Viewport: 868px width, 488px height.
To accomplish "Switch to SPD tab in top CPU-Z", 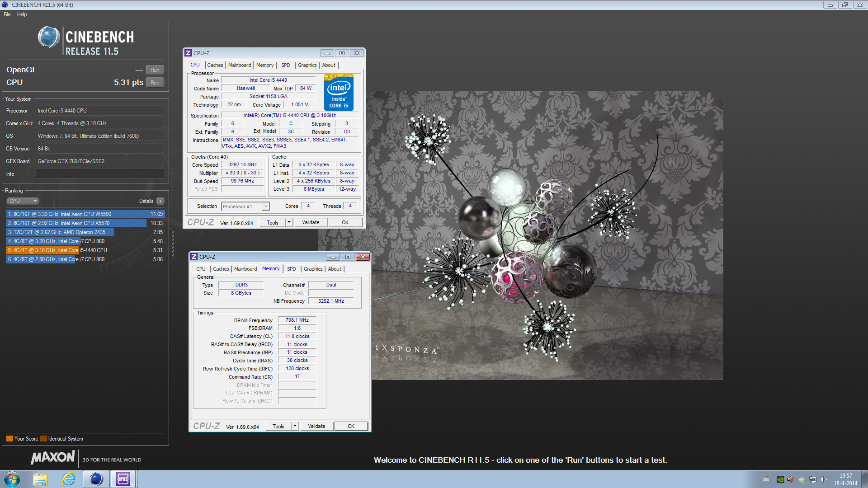I will tap(286, 65).
